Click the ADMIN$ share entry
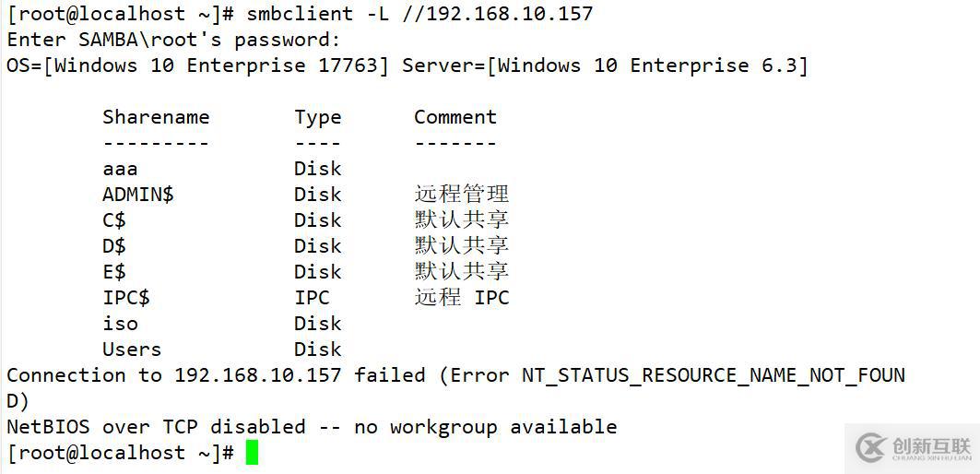980x474 pixels. pyautogui.click(x=138, y=195)
